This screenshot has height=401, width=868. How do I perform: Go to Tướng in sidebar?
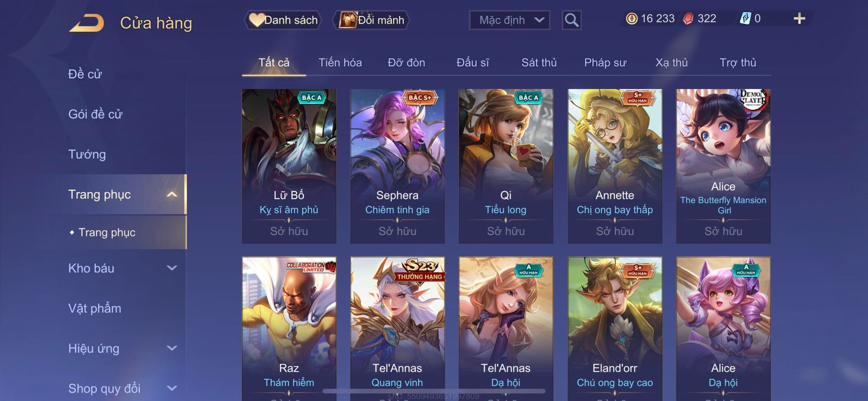[87, 154]
